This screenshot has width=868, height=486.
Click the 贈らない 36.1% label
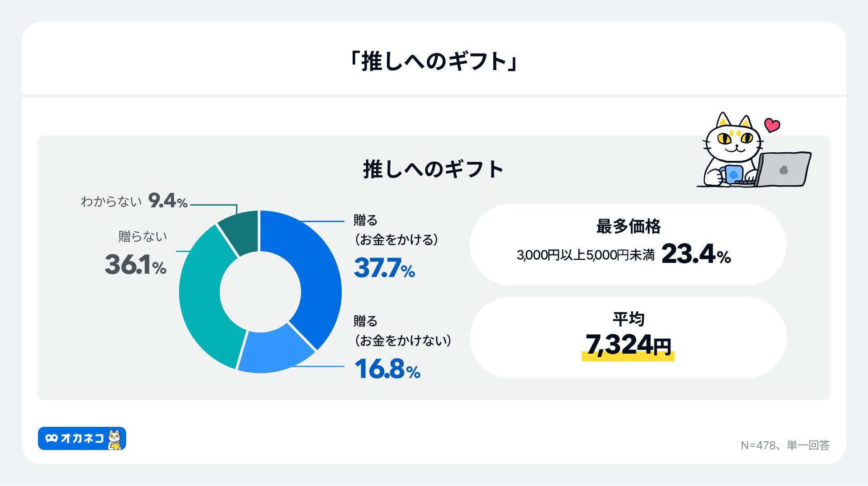pos(137,255)
